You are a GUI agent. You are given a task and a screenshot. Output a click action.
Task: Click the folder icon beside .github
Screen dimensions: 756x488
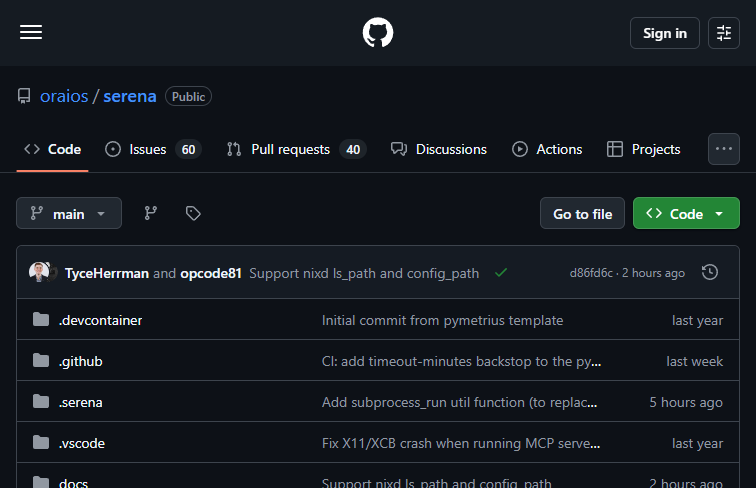click(41, 360)
